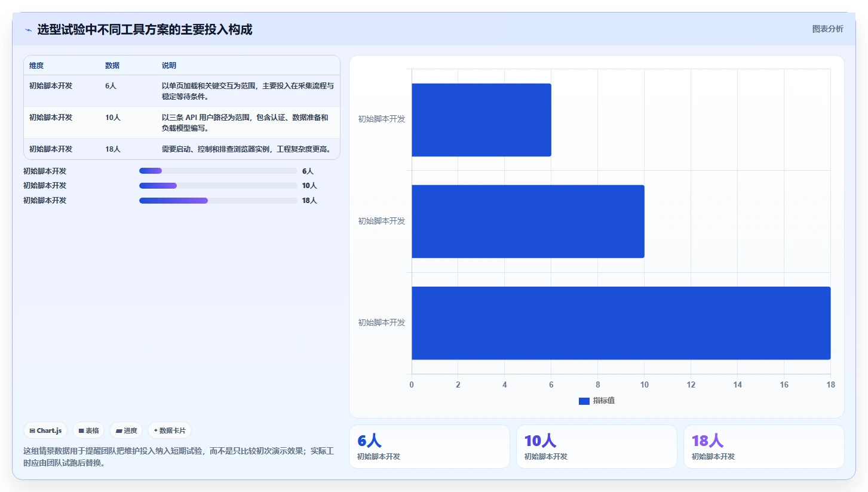Click the 18人 value next to the progress bar
The height and width of the screenshot is (492, 868).
pos(309,201)
